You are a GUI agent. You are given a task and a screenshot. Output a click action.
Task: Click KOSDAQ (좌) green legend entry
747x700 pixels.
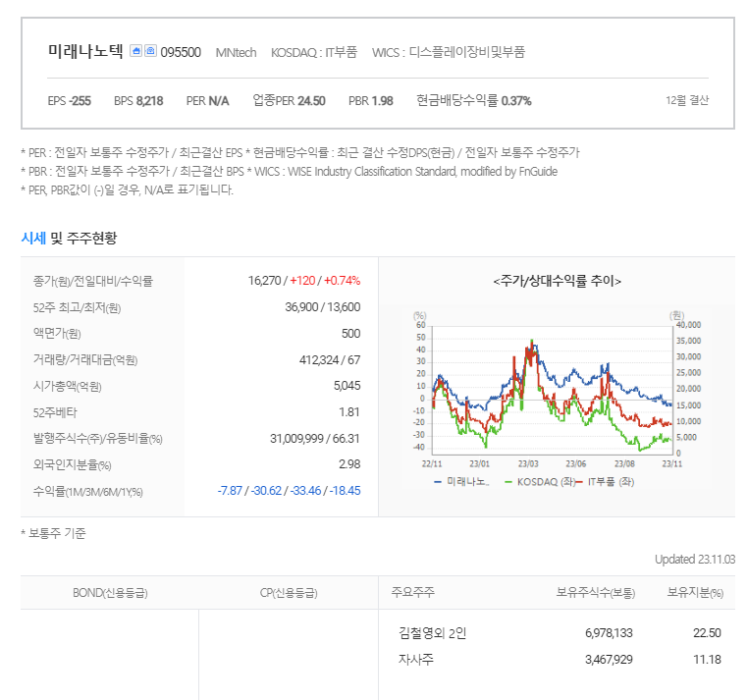point(540,482)
